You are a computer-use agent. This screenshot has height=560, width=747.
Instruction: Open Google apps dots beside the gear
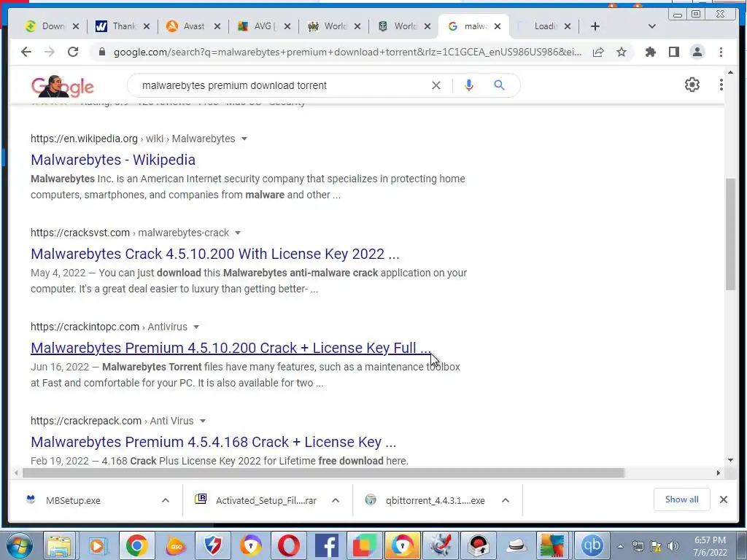(721, 85)
